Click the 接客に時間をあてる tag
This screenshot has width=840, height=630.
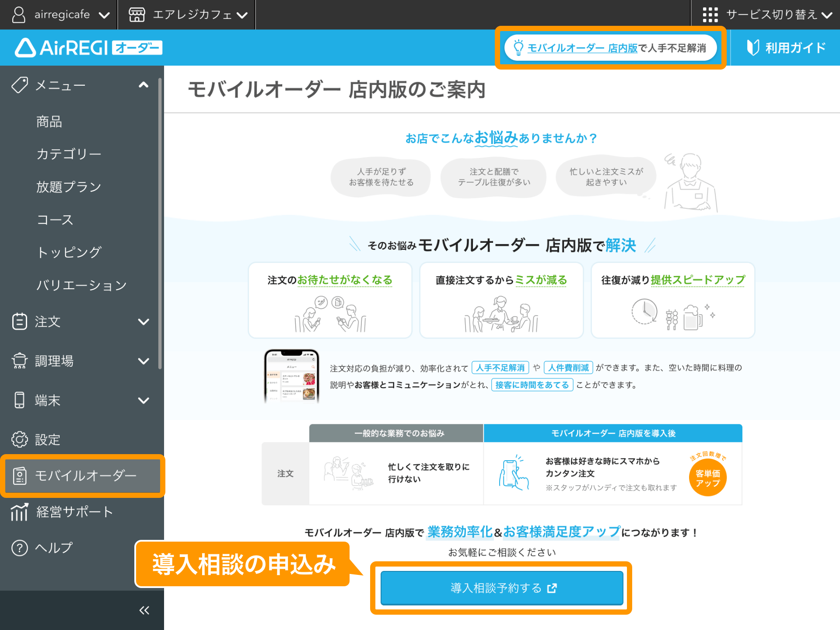[532, 385]
